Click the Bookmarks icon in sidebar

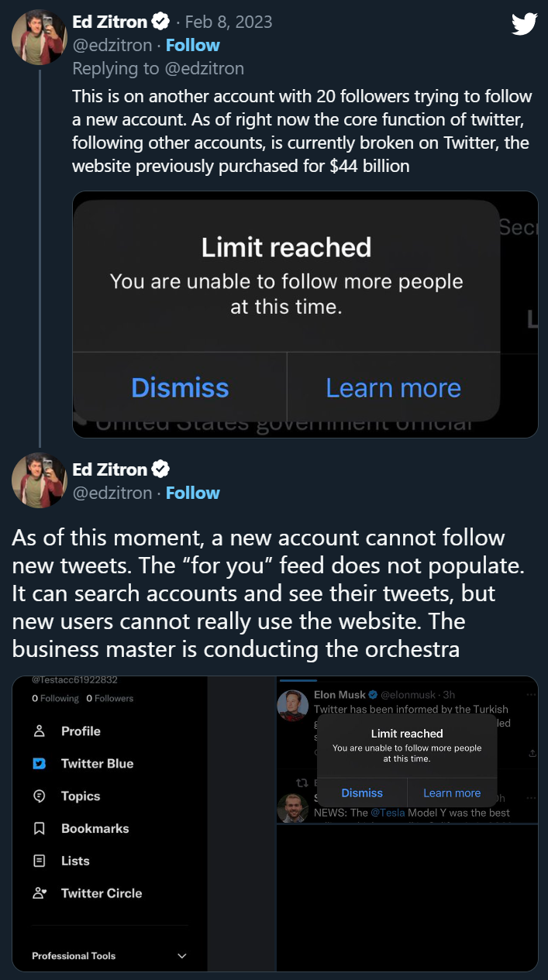click(x=40, y=829)
